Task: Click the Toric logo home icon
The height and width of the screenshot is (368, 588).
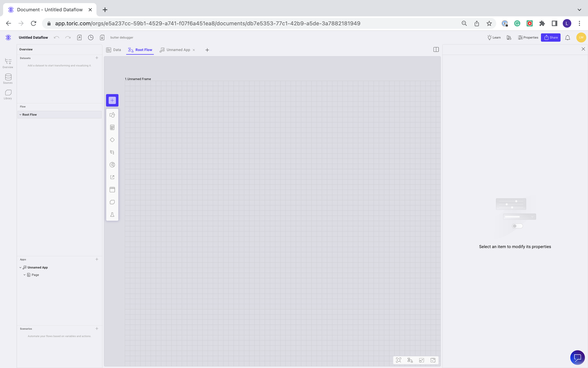Action: [x=8, y=37]
